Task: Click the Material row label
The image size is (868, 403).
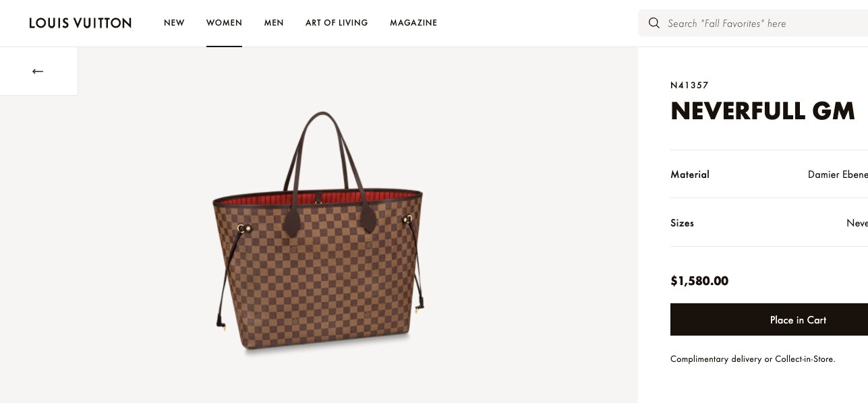Action: pos(690,175)
